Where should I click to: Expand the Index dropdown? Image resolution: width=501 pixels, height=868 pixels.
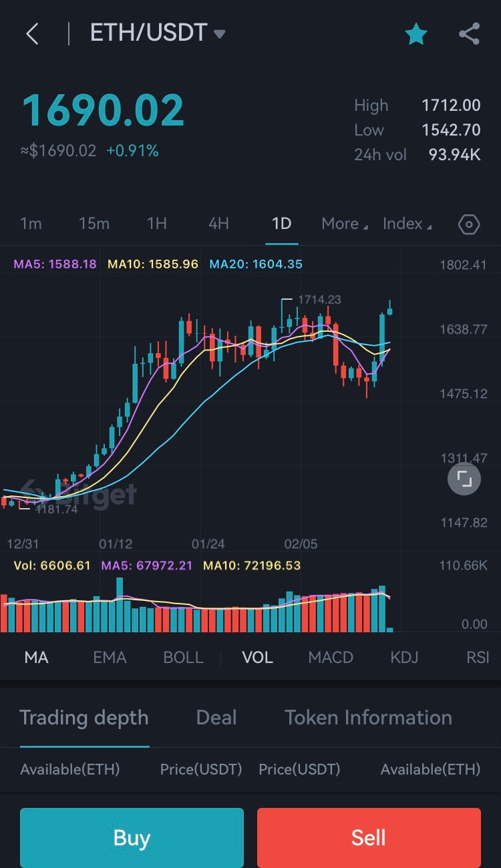click(407, 224)
